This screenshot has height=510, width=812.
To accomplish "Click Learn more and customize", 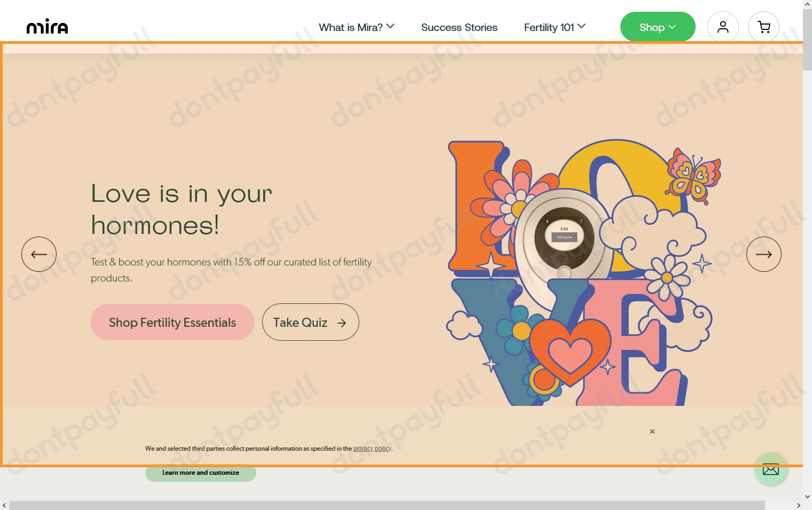I will point(201,473).
